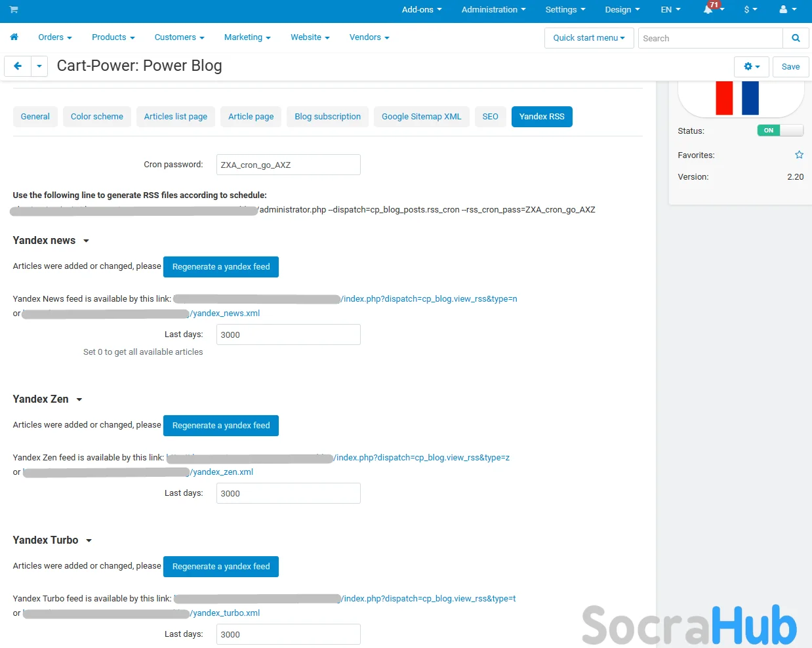Open the Products menu
This screenshot has height=648, width=812.
[x=113, y=37]
